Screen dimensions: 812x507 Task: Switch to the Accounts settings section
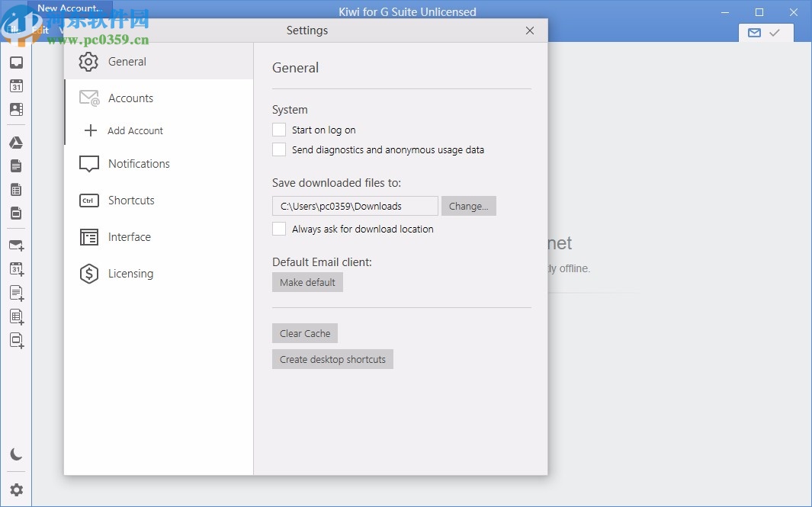pyautogui.click(x=130, y=98)
